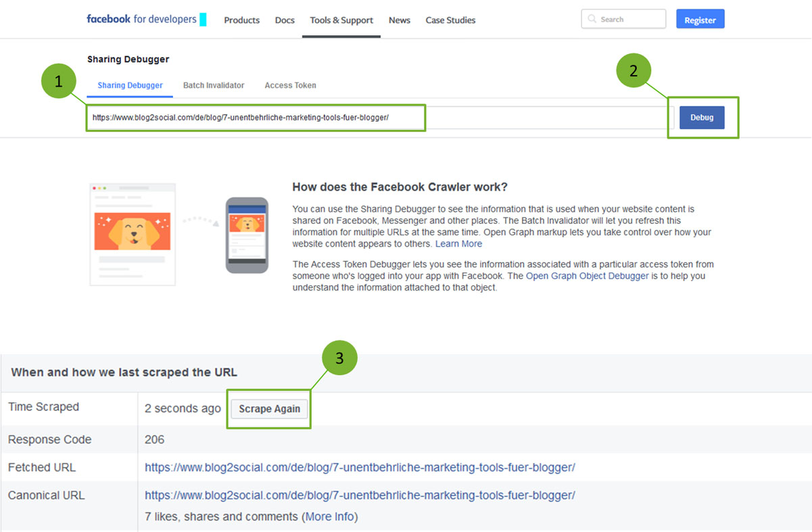Screen dimensions: 812x532
Task: Click the search magnifier icon
Action: (x=592, y=19)
